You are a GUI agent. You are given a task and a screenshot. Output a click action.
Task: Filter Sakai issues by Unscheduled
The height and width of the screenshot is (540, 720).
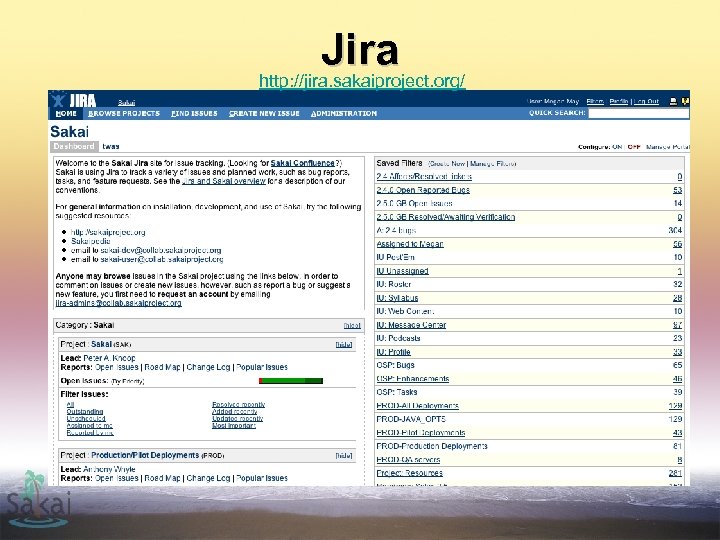click(x=86, y=418)
